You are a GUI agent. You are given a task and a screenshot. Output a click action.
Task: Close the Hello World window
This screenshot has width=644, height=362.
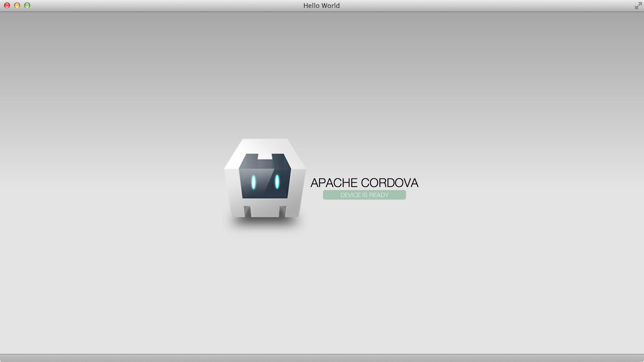pyautogui.click(x=7, y=6)
